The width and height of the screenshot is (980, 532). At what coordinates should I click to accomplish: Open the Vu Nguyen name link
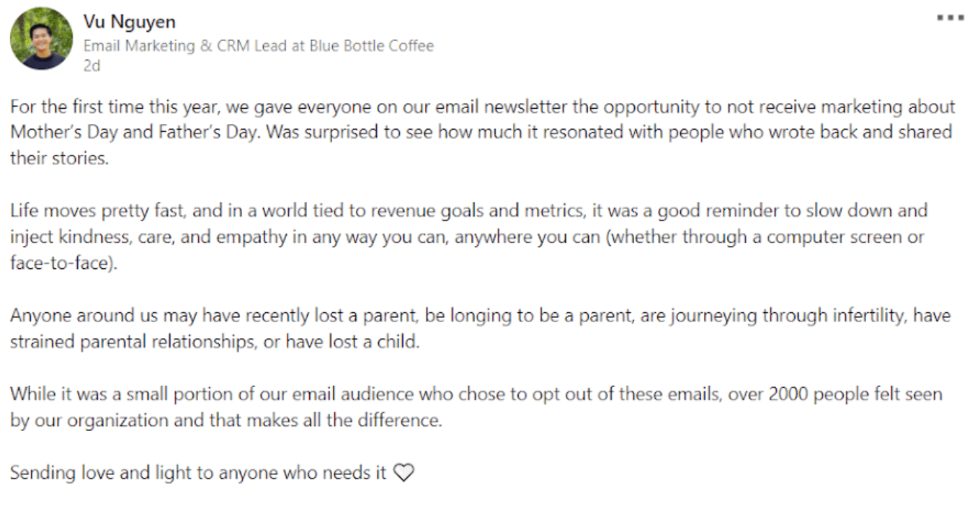pos(130,22)
